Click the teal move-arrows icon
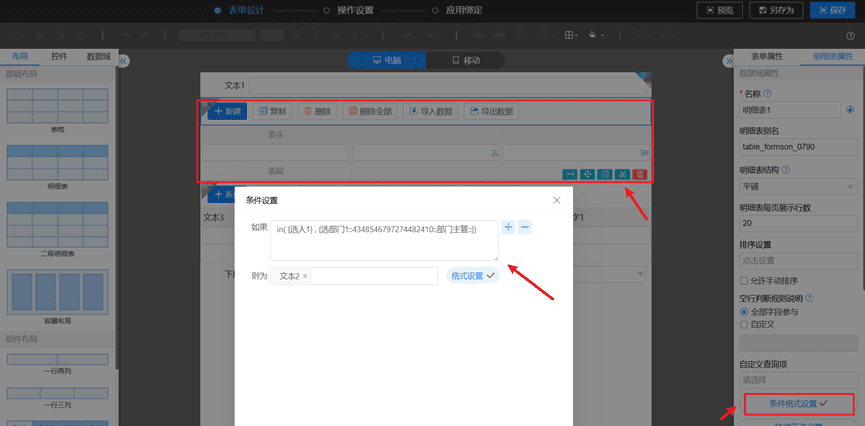Image resolution: width=865 pixels, height=426 pixels. coord(587,174)
